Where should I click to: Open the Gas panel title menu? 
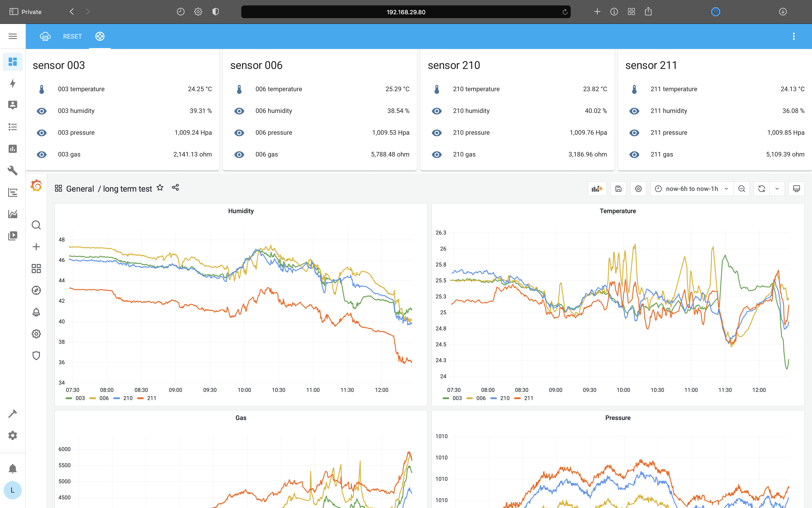coord(241,418)
